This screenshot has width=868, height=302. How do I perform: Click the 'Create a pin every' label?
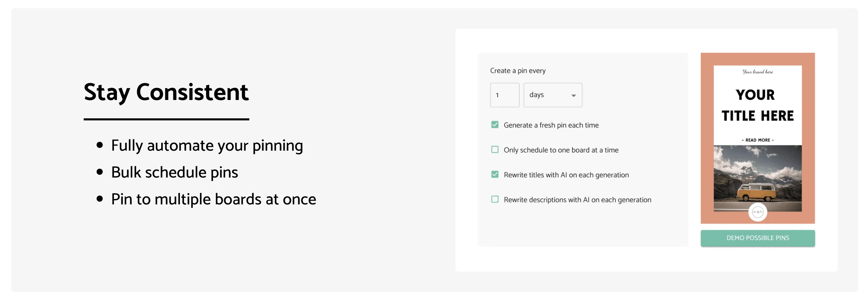coord(518,71)
